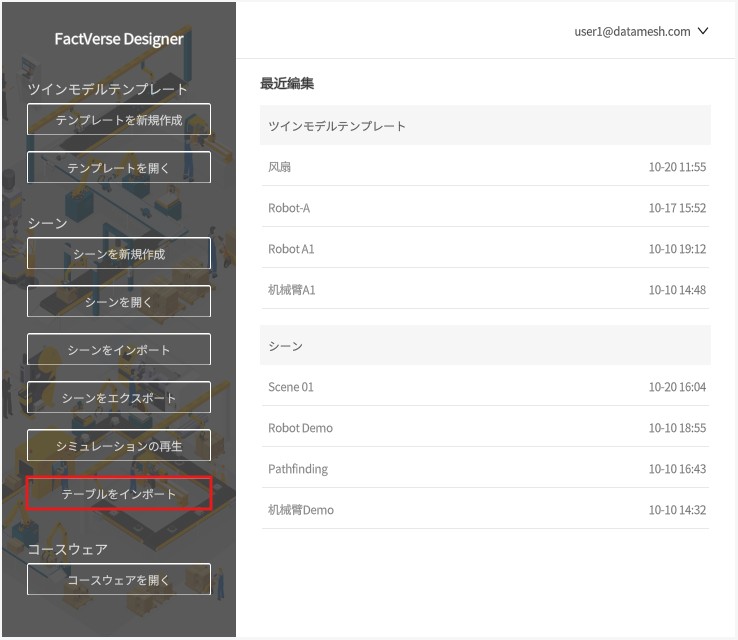Open courseware via コースウェアを開く
This screenshot has height=640, width=738.
pyautogui.click(x=118, y=580)
